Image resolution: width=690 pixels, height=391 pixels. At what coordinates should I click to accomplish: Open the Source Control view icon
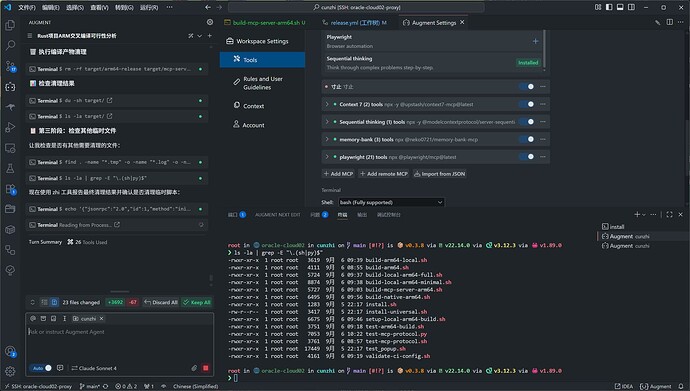coord(10,66)
